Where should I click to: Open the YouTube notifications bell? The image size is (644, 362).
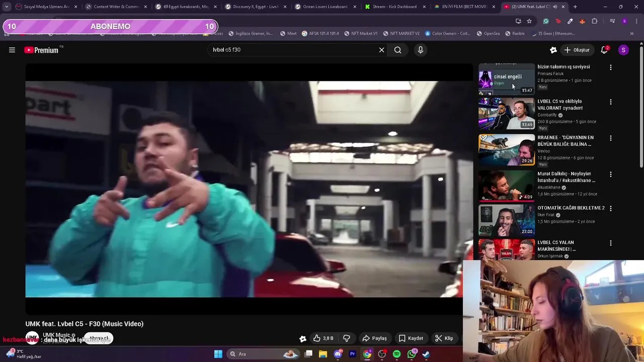coord(604,50)
